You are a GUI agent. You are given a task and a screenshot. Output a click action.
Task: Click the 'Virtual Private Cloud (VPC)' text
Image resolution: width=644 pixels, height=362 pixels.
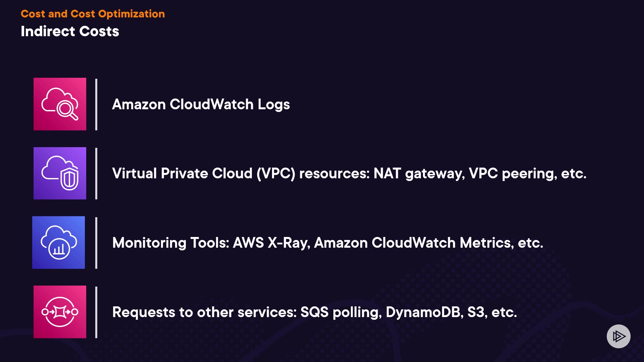(204, 174)
